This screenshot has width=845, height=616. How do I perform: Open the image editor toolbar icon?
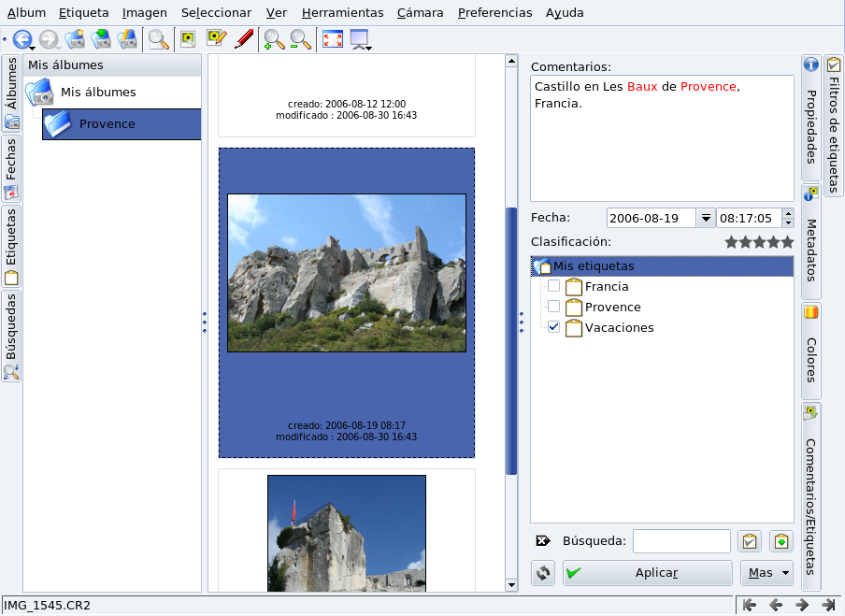coord(217,39)
